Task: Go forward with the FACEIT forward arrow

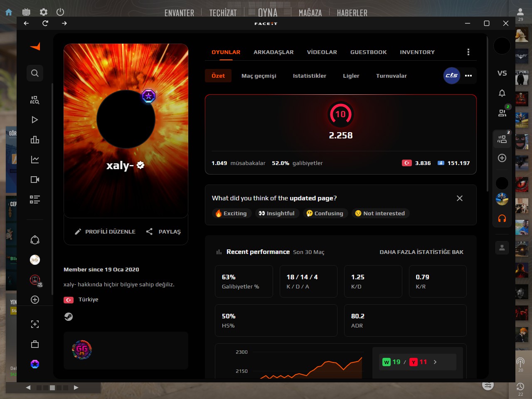Action: [64, 23]
